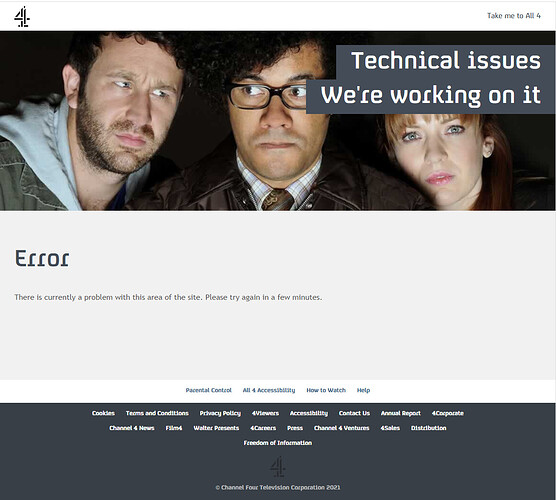Visit the 4Corporate link
This screenshot has height=500, width=556.
[447, 413]
